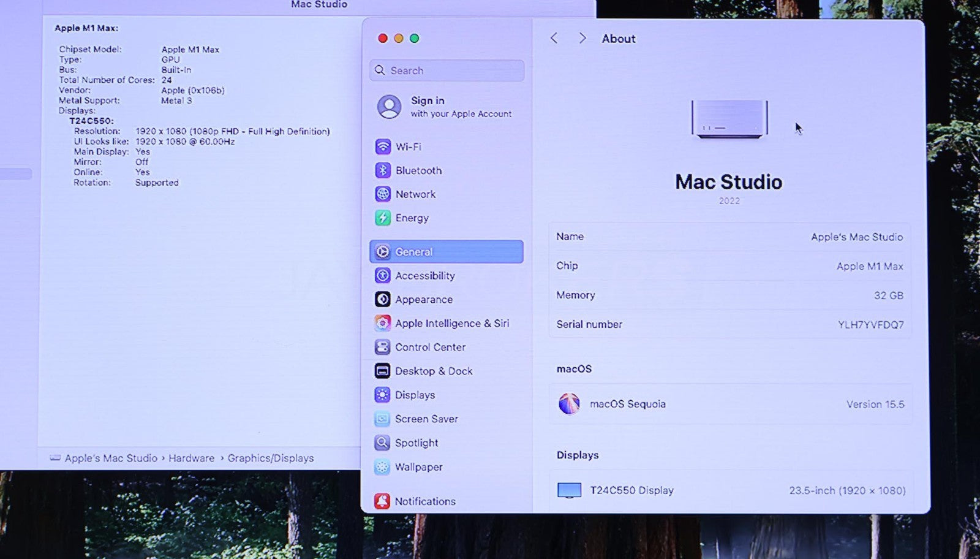Open Network globe icon
The width and height of the screenshot is (980, 559).
click(383, 194)
